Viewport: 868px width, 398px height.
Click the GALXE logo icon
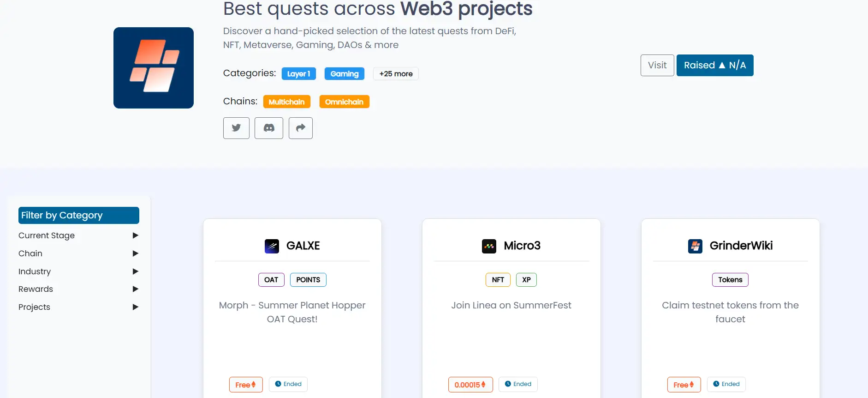tap(272, 246)
